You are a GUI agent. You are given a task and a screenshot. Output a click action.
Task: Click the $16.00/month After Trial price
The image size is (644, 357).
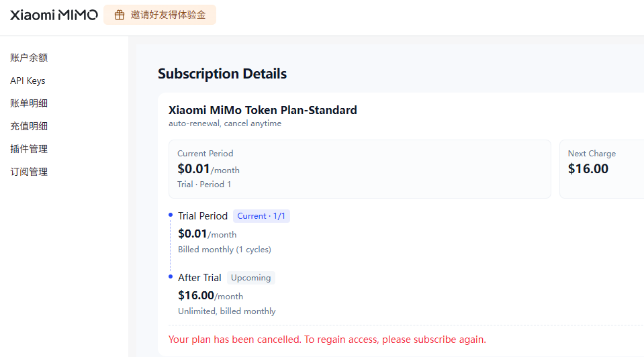click(x=210, y=295)
